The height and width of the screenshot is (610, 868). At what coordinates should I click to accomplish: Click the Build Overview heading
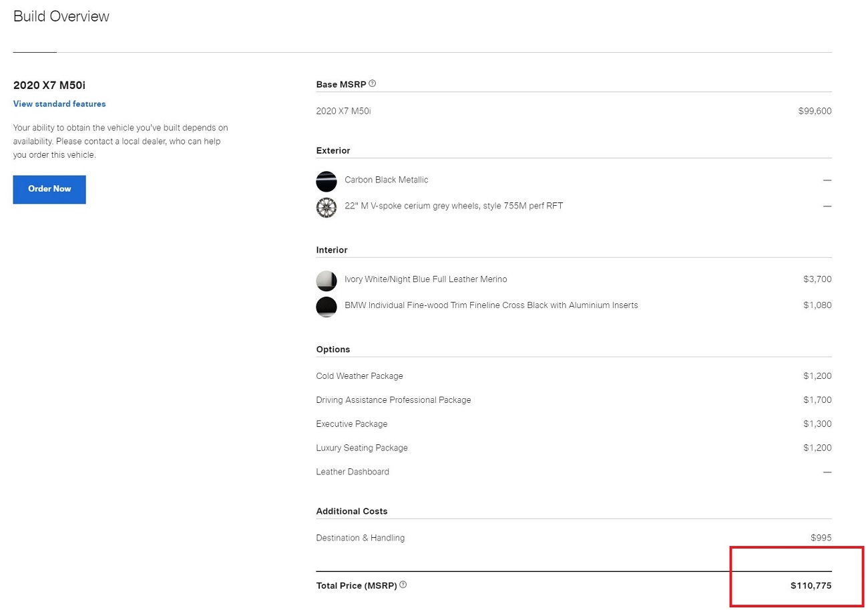pyautogui.click(x=61, y=17)
